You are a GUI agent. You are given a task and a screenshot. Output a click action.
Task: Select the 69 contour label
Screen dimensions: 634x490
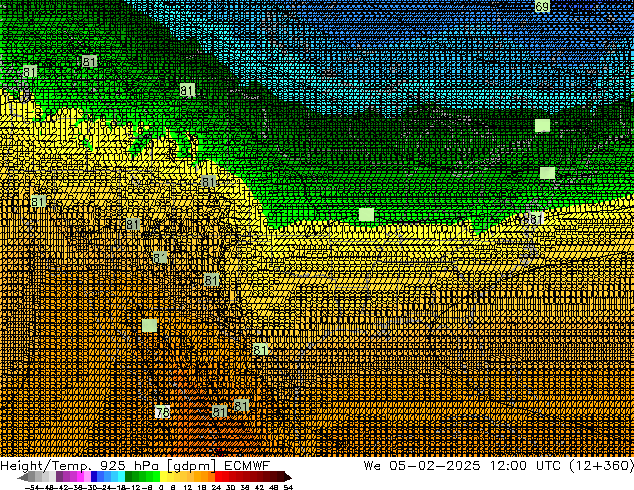click(x=542, y=6)
